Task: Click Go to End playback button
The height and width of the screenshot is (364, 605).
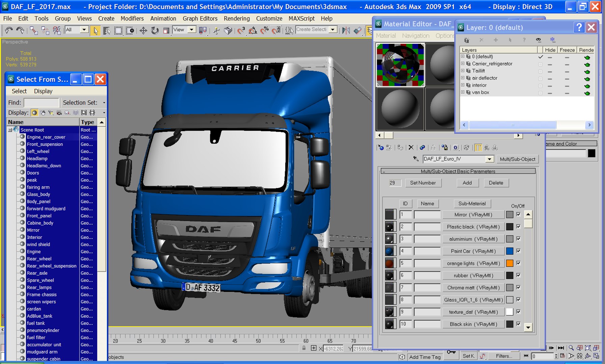Action: click(561, 348)
